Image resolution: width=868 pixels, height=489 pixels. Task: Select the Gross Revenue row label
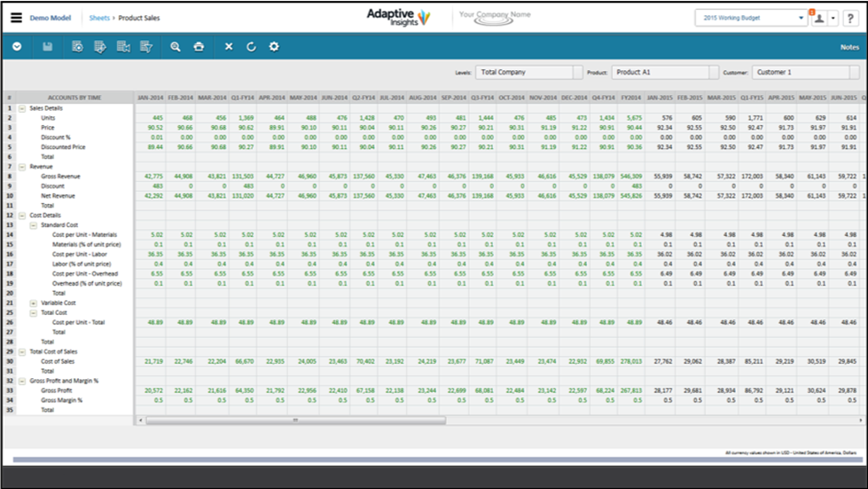[x=60, y=177]
